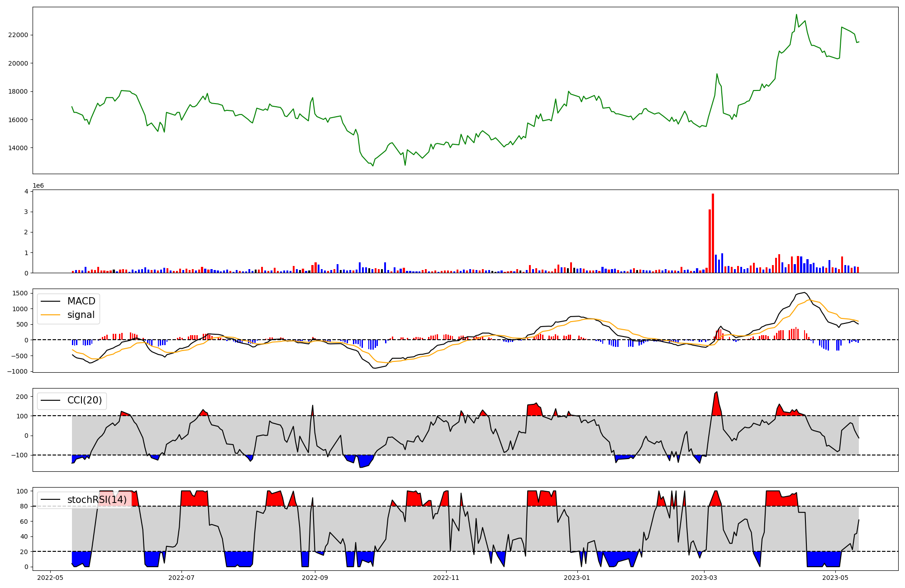Click the 2022-07 x-axis date label
The width and height of the screenshot is (905, 588).
(x=181, y=578)
